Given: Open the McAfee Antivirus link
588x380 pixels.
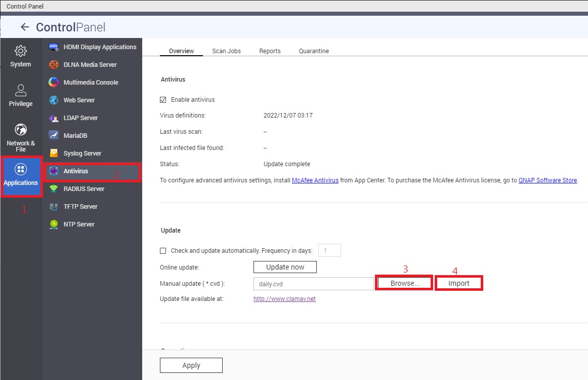Looking at the screenshot, I should 315,180.
